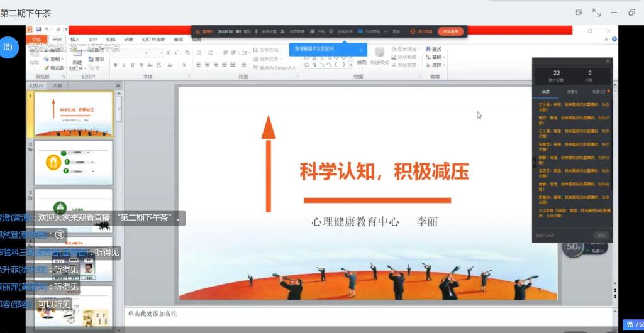The width and height of the screenshot is (644, 333).
Task: Select the 消息 (Messages) tab in chat panel
Action: point(545,92)
